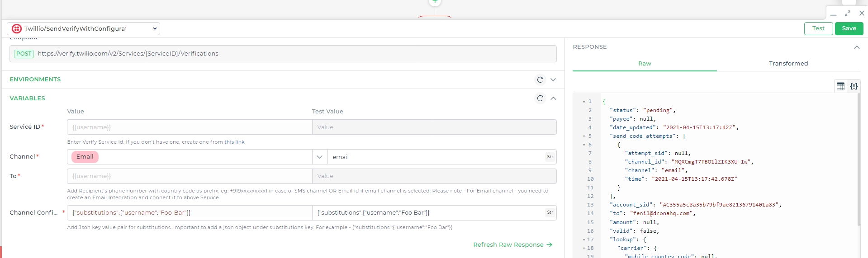
Task: Open the Channel dropdown arrow
Action: 319,157
